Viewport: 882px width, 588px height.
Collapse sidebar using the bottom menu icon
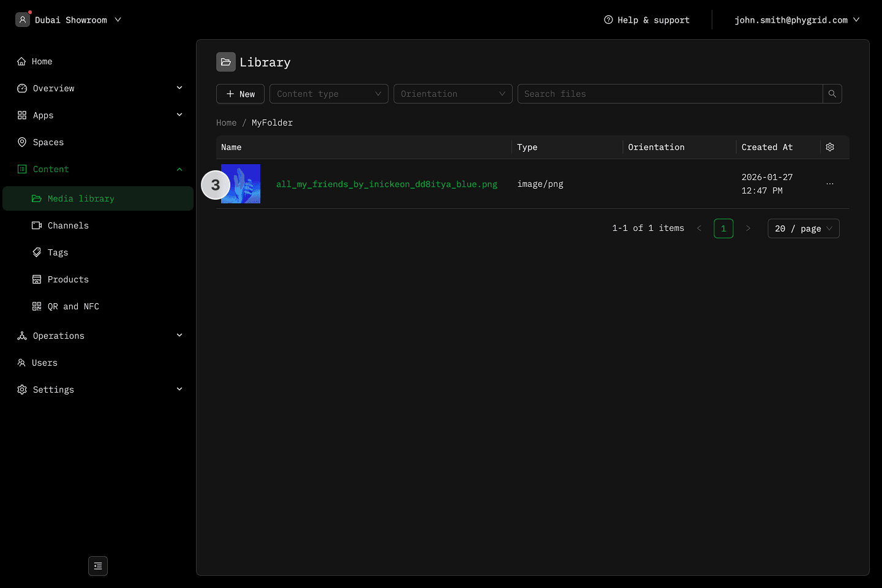(x=98, y=566)
